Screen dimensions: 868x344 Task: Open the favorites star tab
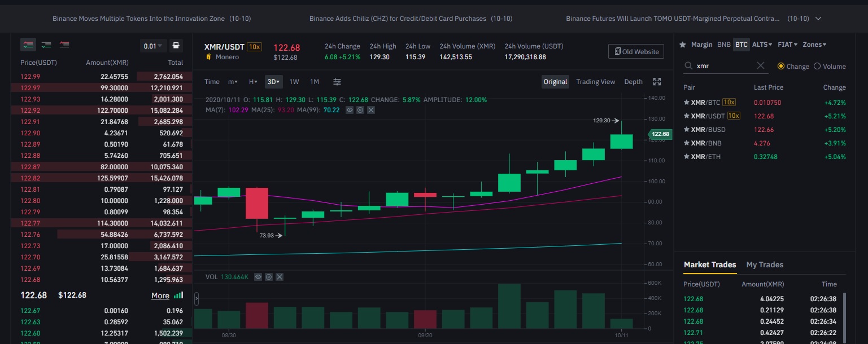[x=683, y=45]
